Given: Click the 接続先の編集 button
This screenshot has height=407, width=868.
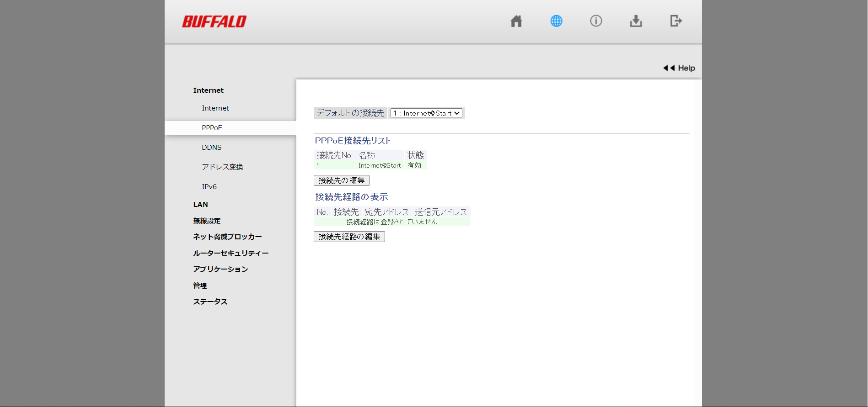Looking at the screenshot, I should (x=341, y=180).
